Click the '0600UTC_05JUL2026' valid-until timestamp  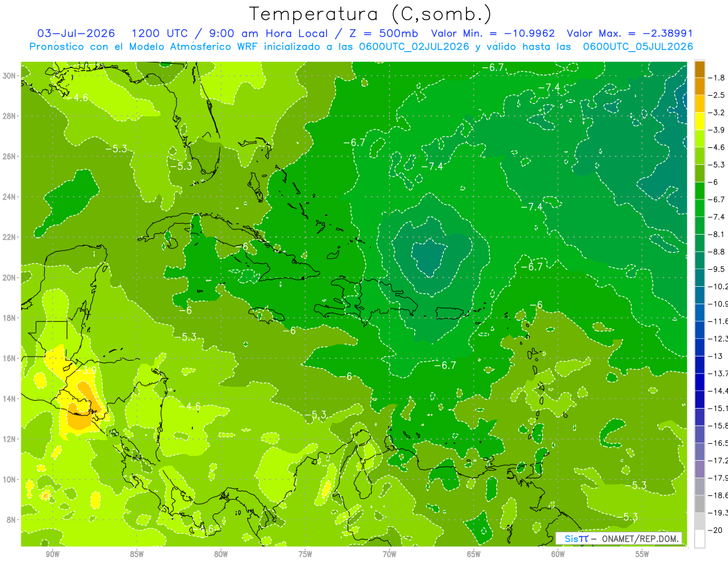coord(638,47)
